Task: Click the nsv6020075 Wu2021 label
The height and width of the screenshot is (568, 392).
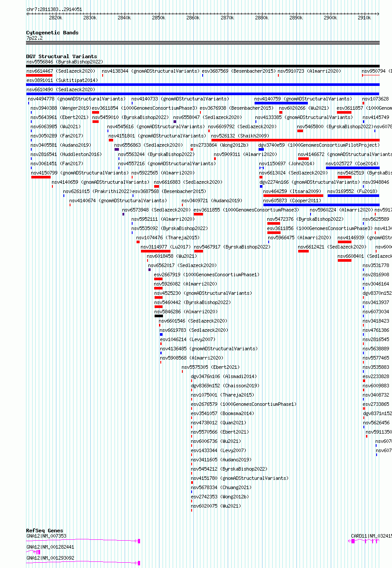Action: (x=216, y=506)
